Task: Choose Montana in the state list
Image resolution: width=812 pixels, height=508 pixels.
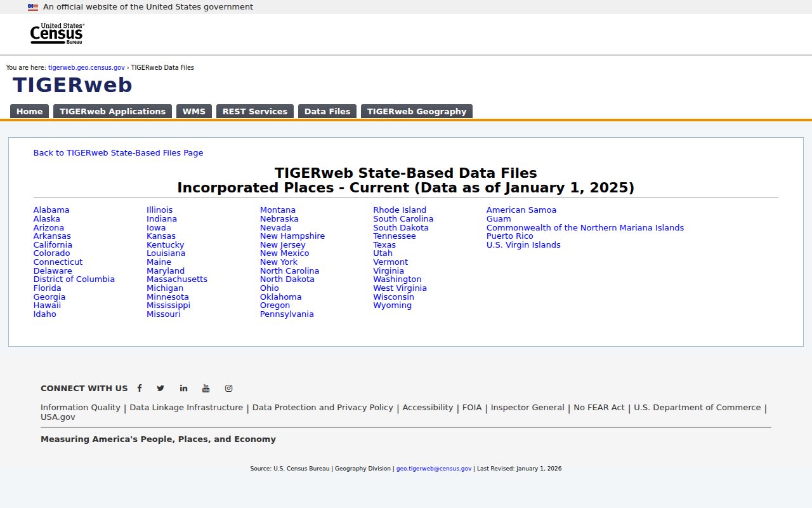Action: tap(278, 210)
